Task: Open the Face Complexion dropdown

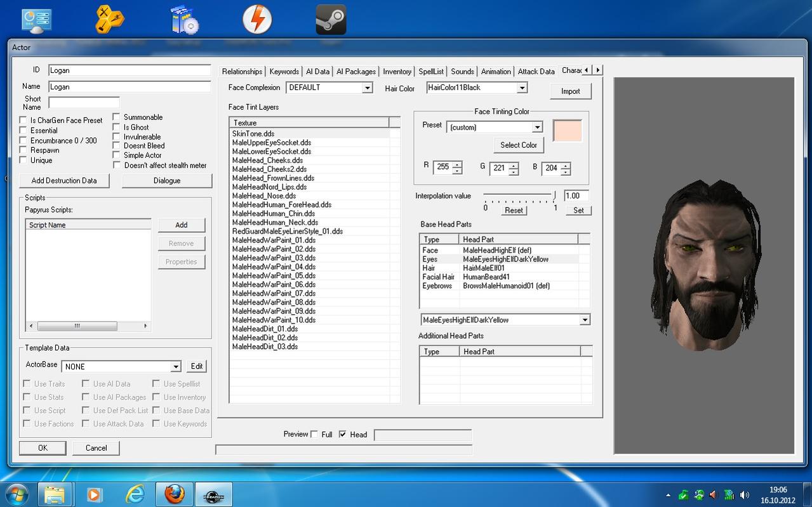Action: click(x=367, y=88)
